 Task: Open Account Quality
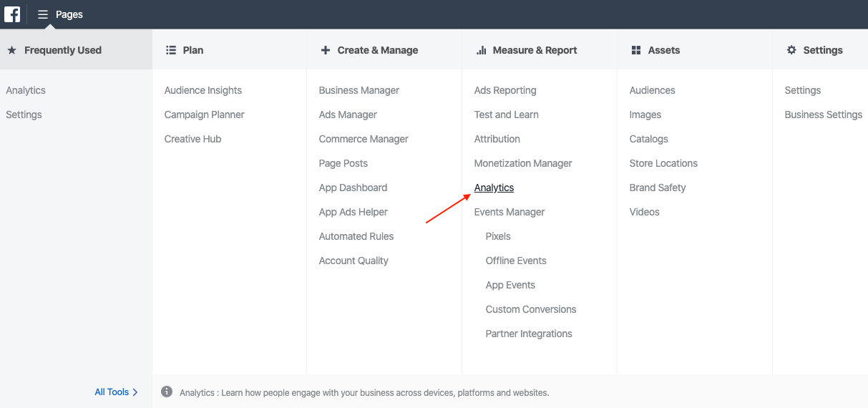point(353,261)
